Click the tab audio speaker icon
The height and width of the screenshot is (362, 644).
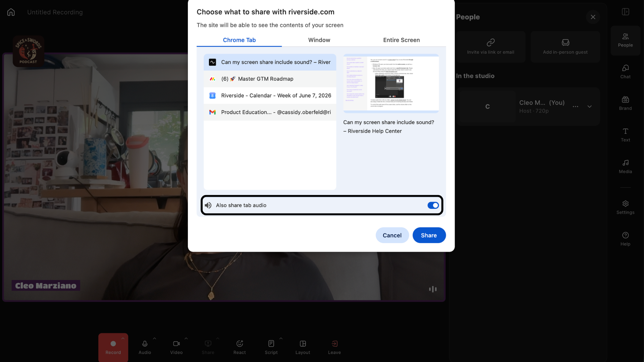click(208, 205)
